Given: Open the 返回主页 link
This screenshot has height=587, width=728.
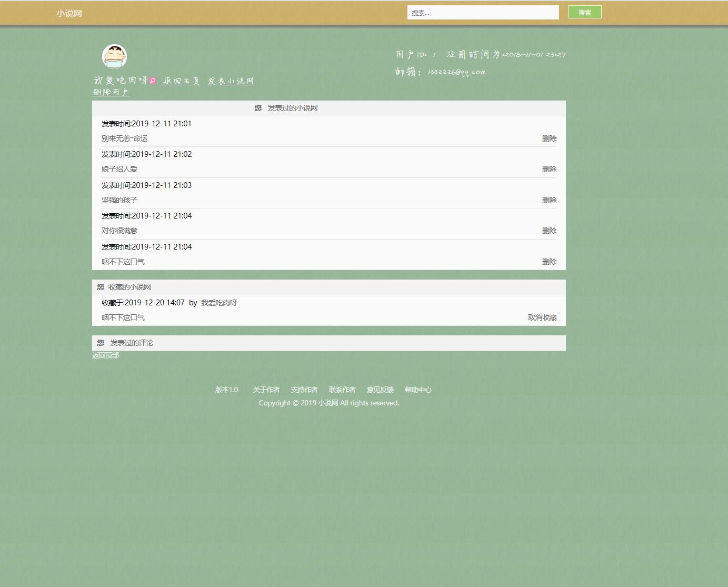Looking at the screenshot, I should point(181,81).
